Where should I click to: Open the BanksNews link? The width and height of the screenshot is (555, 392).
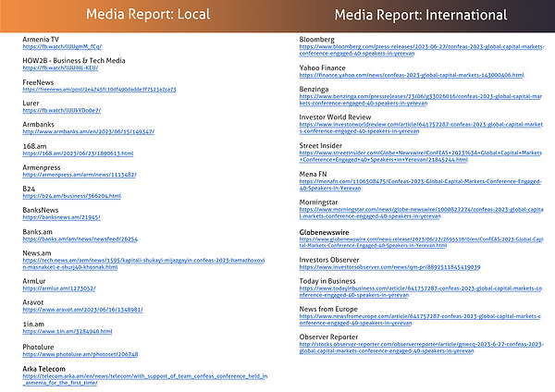click(x=61, y=217)
